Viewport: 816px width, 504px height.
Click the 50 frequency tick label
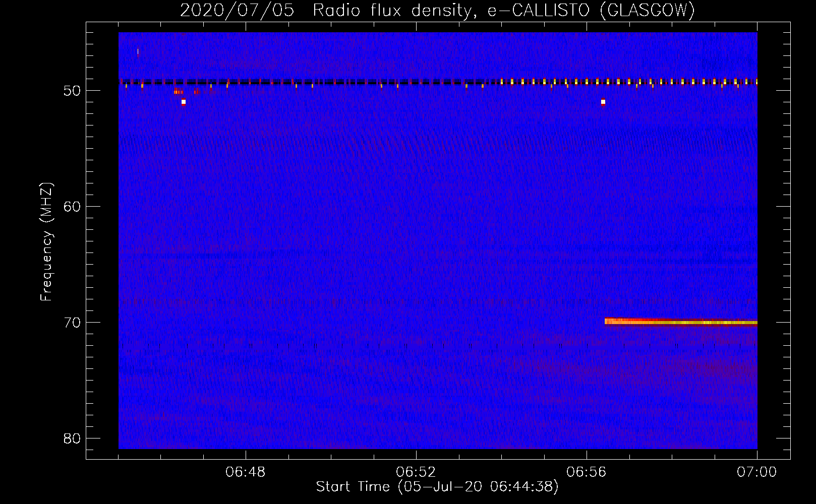pos(72,91)
